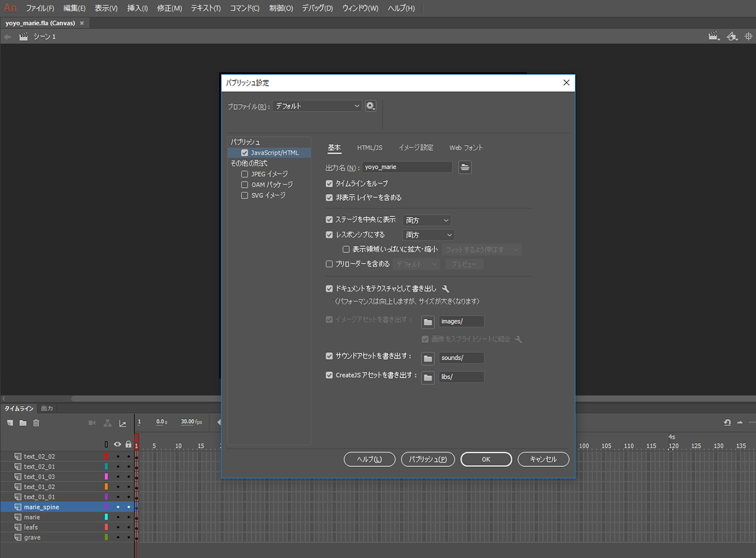Toggle layer parenting view icon
This screenshot has width=756, height=558.
pyautogui.click(x=108, y=423)
